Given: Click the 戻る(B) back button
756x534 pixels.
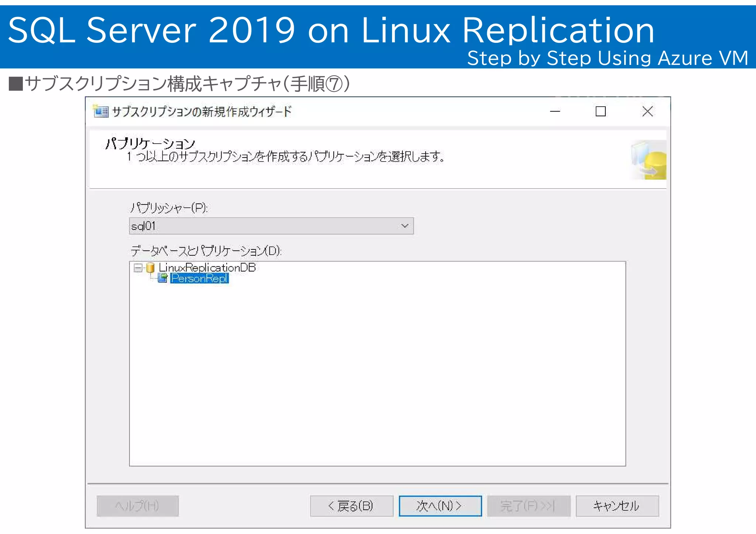Looking at the screenshot, I should click(352, 506).
